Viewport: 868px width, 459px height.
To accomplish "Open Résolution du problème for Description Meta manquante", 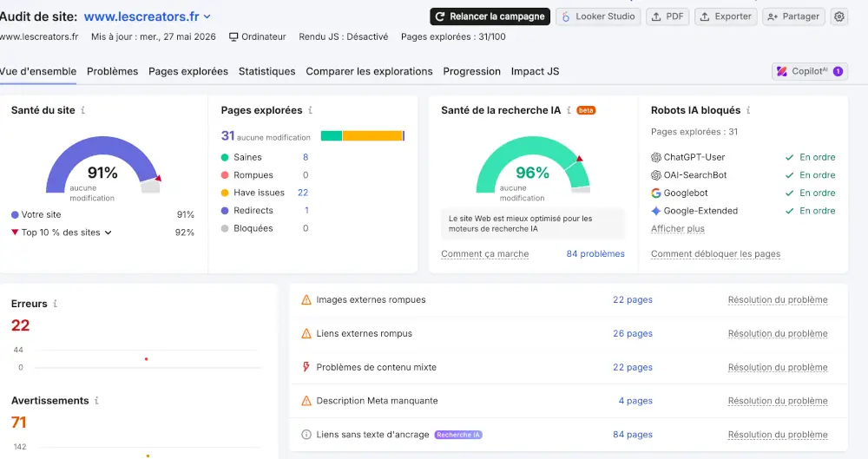I will click(x=778, y=400).
